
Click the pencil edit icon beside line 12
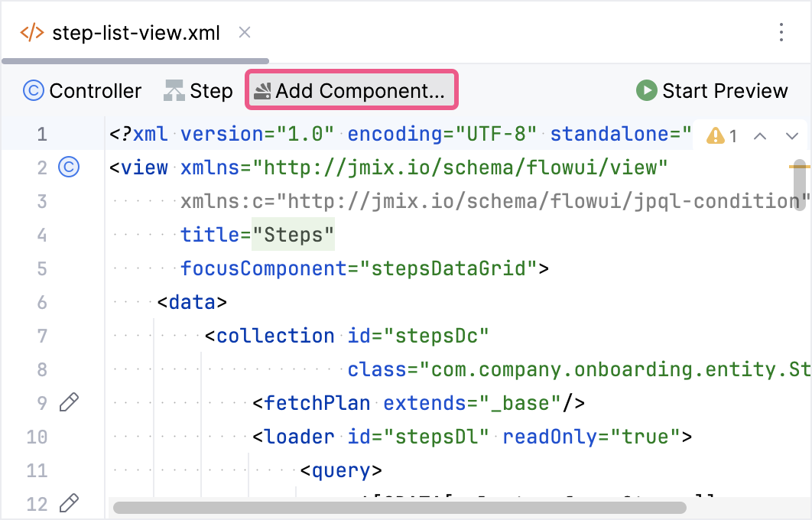[70, 503]
